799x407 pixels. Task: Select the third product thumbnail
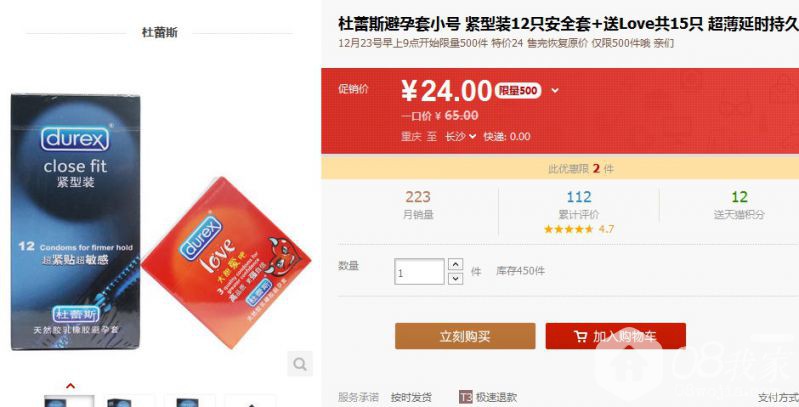click(190, 401)
